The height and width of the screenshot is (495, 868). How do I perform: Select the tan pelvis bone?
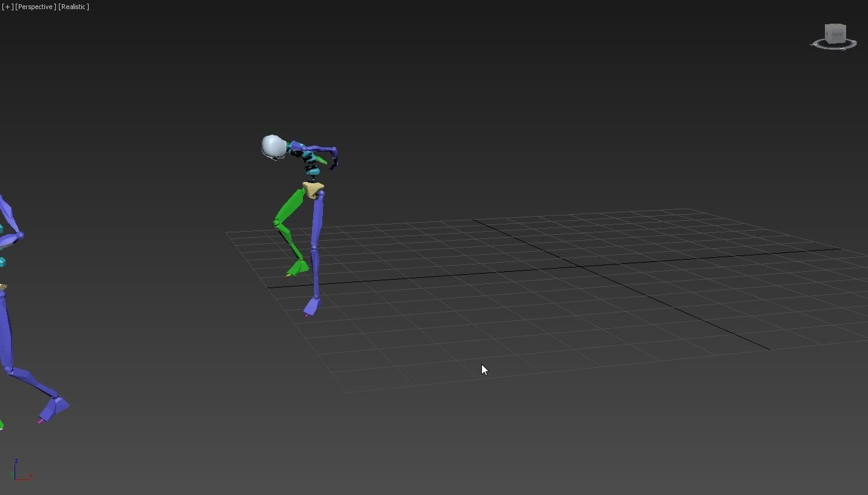pyautogui.click(x=313, y=190)
